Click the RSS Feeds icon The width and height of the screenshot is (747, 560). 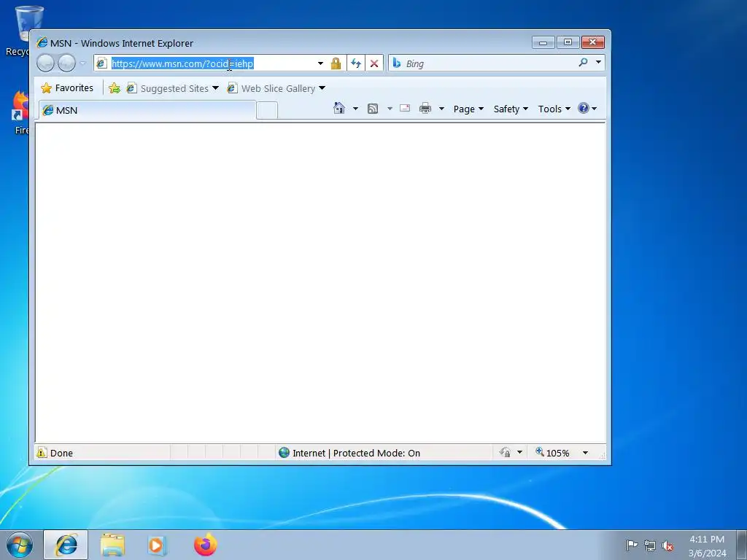[x=373, y=109]
